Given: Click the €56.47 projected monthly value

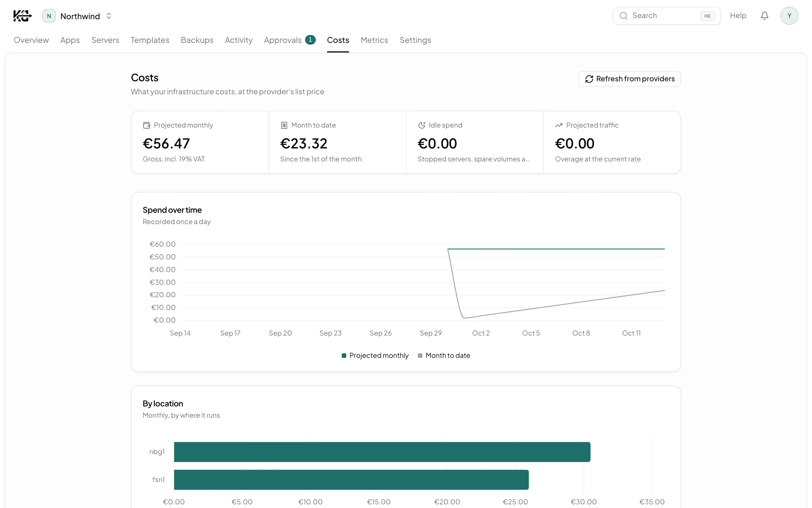Looking at the screenshot, I should coord(166,143).
